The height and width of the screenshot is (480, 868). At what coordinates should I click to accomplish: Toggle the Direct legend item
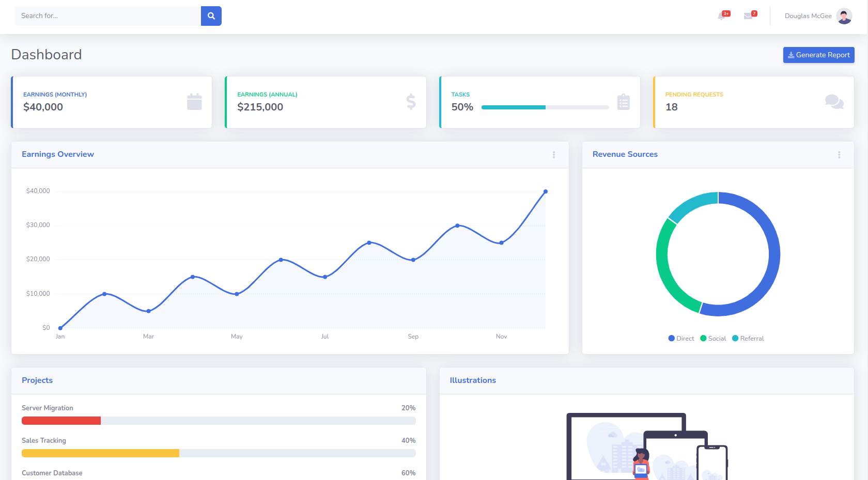pyautogui.click(x=681, y=339)
